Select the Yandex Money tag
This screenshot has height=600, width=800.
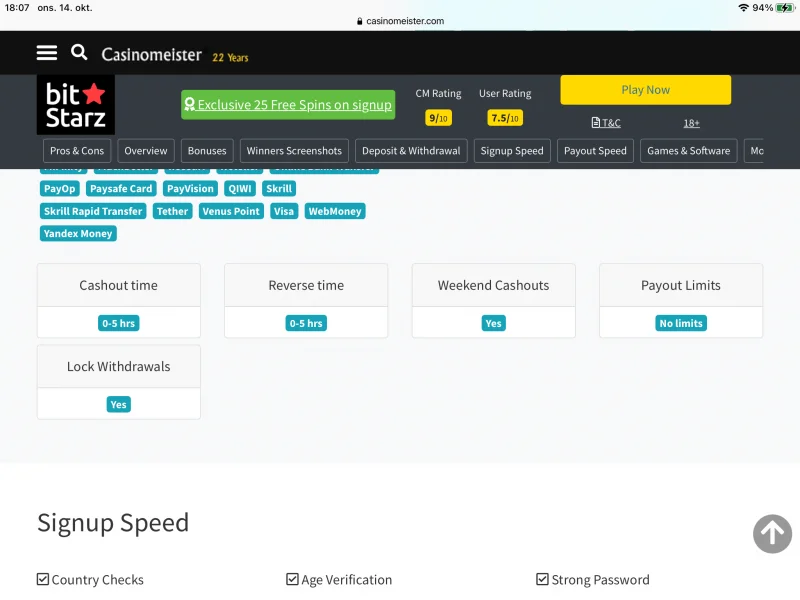pos(78,234)
